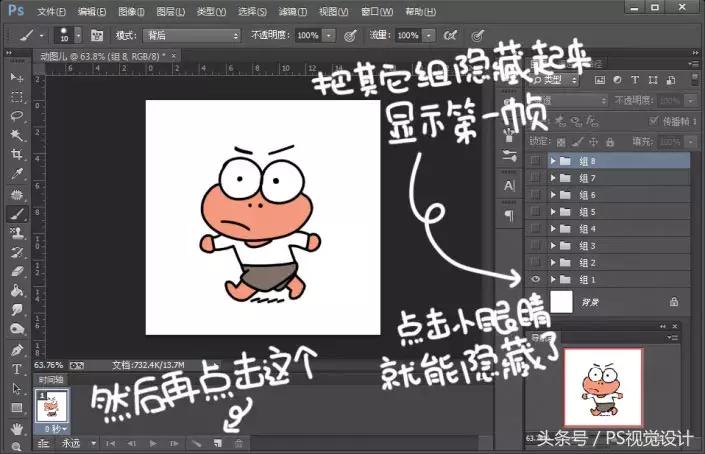Select the Crop tool
Screen dimensions: 705x454
17,154
